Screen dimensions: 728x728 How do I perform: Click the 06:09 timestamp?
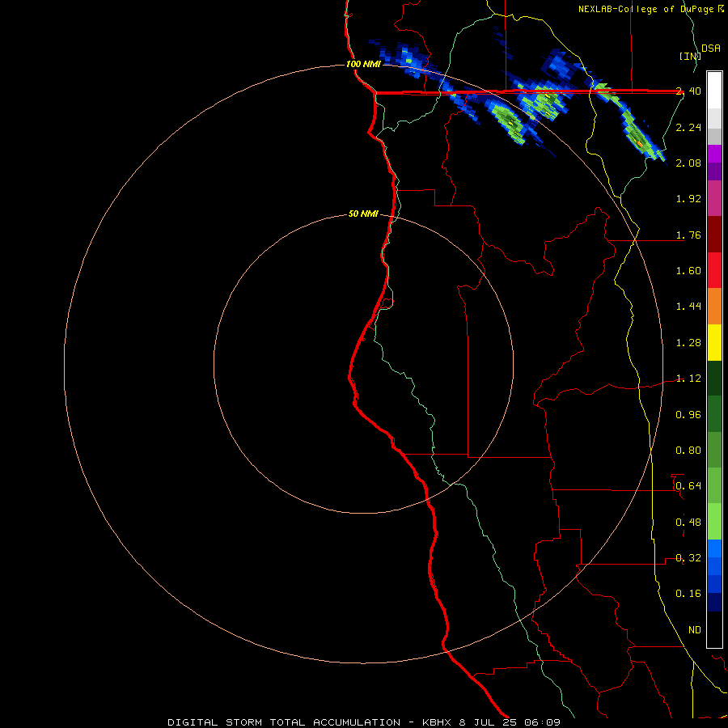[542, 722]
